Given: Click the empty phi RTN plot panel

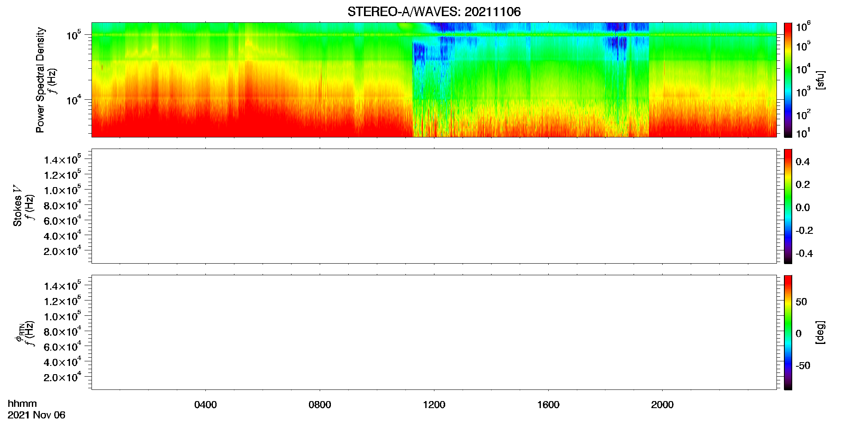Looking at the screenshot, I should (x=434, y=332).
